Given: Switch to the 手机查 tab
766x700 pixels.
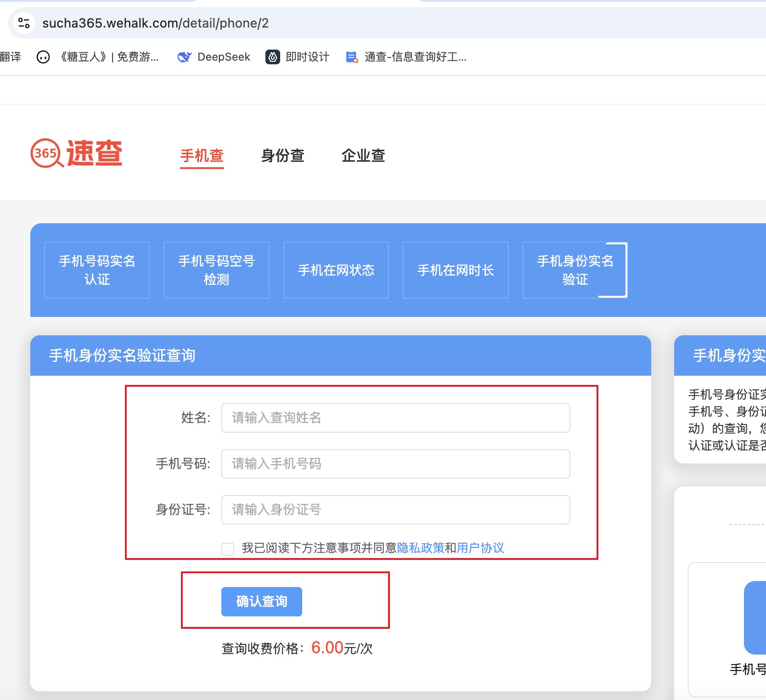Looking at the screenshot, I should (x=202, y=156).
